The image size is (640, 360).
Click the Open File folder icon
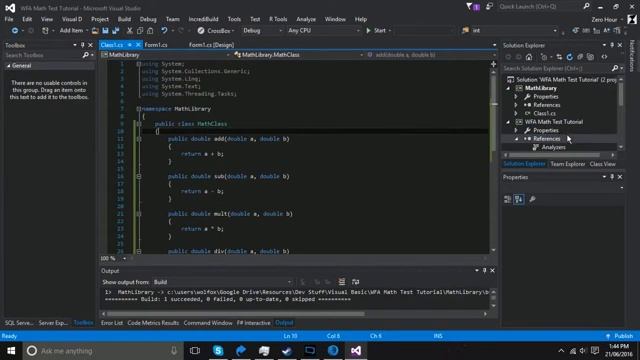point(95,31)
